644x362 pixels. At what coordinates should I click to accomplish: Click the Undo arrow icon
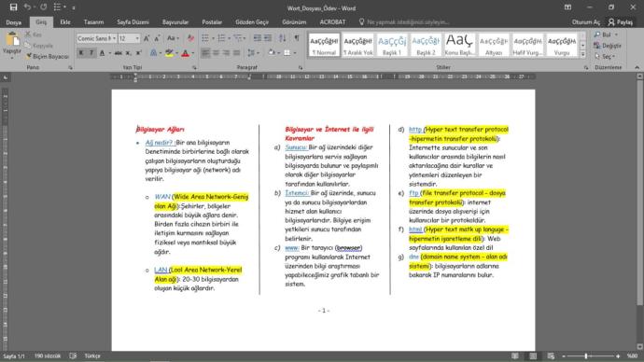(27, 7)
